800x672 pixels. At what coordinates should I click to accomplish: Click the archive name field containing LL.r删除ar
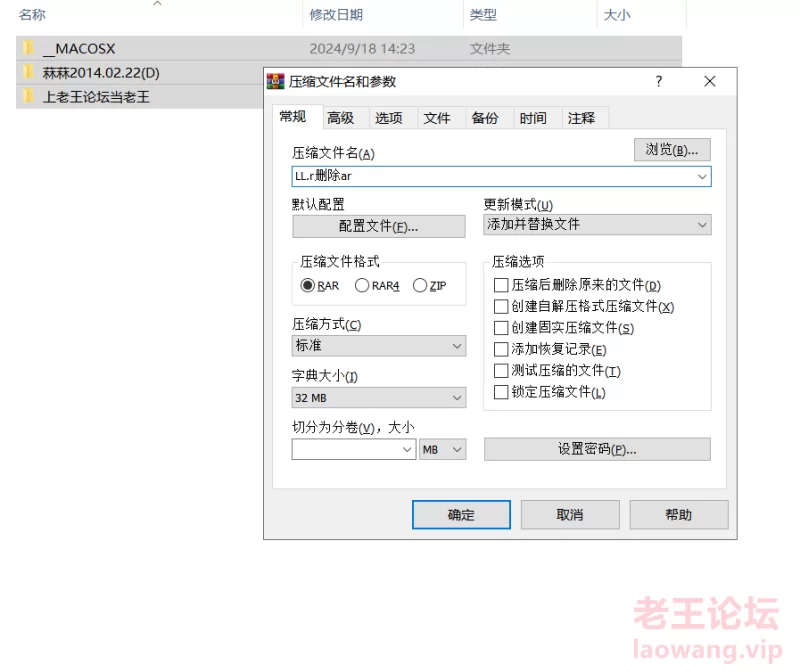coord(502,177)
